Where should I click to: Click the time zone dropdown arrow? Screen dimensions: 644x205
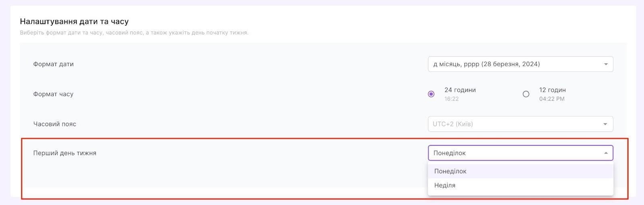point(605,124)
